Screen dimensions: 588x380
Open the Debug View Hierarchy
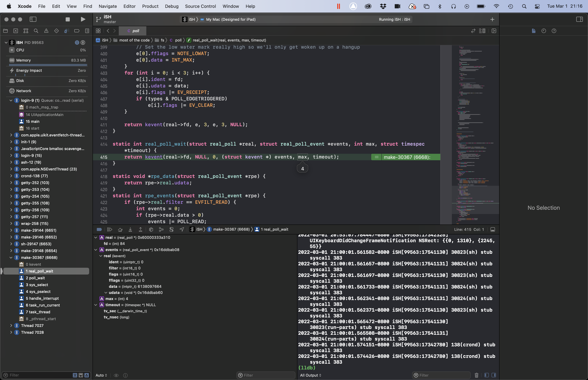(151, 229)
